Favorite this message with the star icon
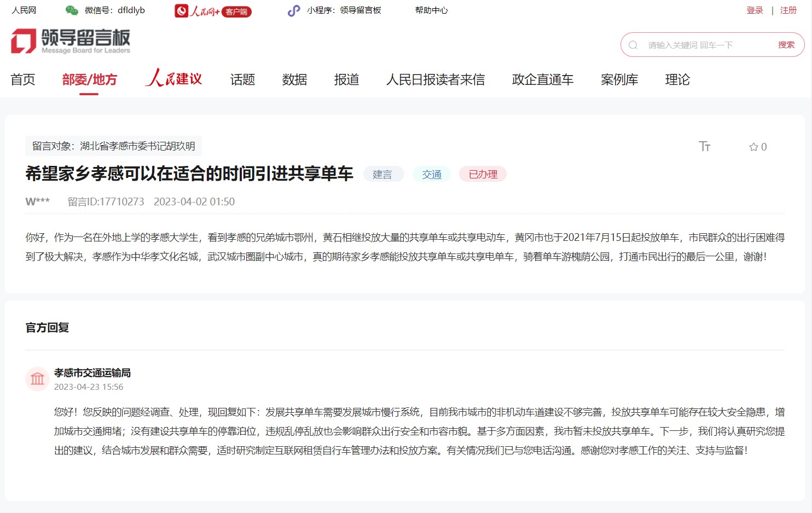 753,147
